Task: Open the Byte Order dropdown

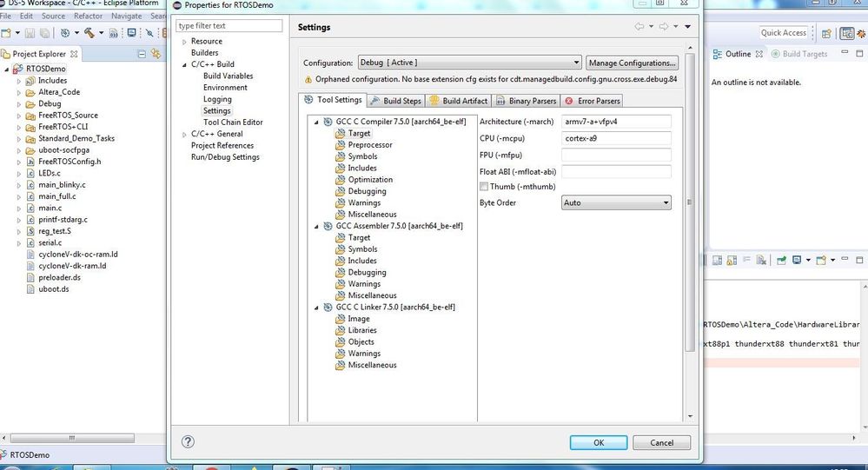Action: (x=616, y=203)
